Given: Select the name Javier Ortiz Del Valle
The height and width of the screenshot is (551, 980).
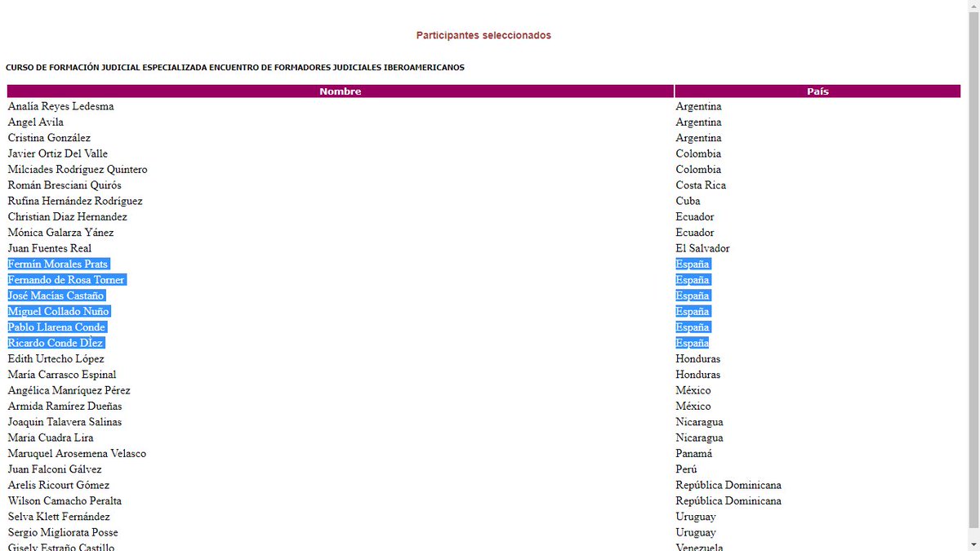Looking at the screenshot, I should 58,154.
